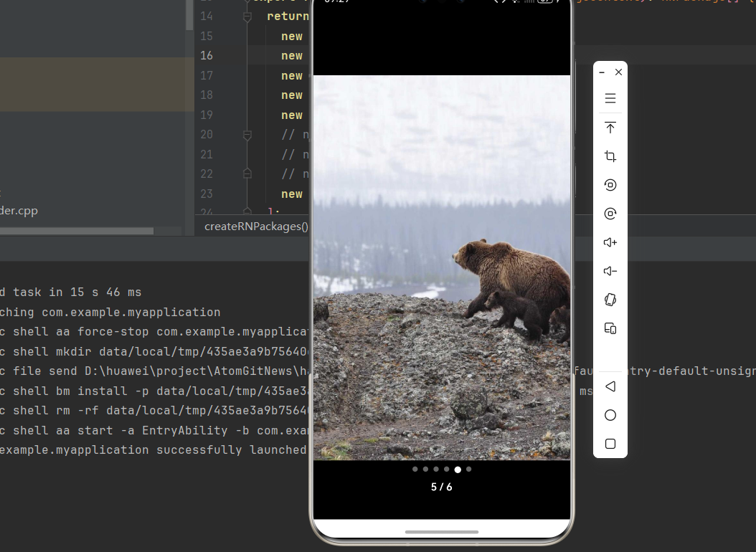This screenshot has width=756, height=552.
Task: Minimize the emulator toolbar panel
Action: (602, 72)
